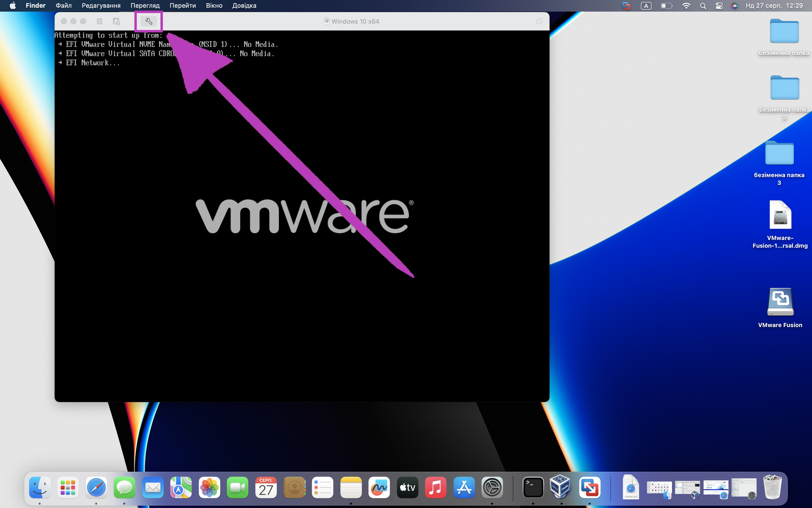Screen dimensions: 812x508
Task: Restore the minimized System Preferences window
Action: tap(744, 488)
